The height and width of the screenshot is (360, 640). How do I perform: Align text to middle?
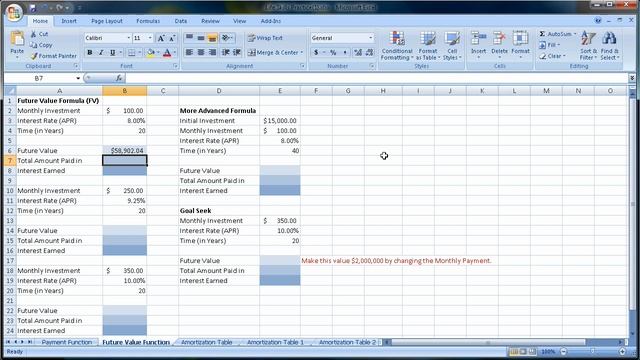[x=201, y=38]
